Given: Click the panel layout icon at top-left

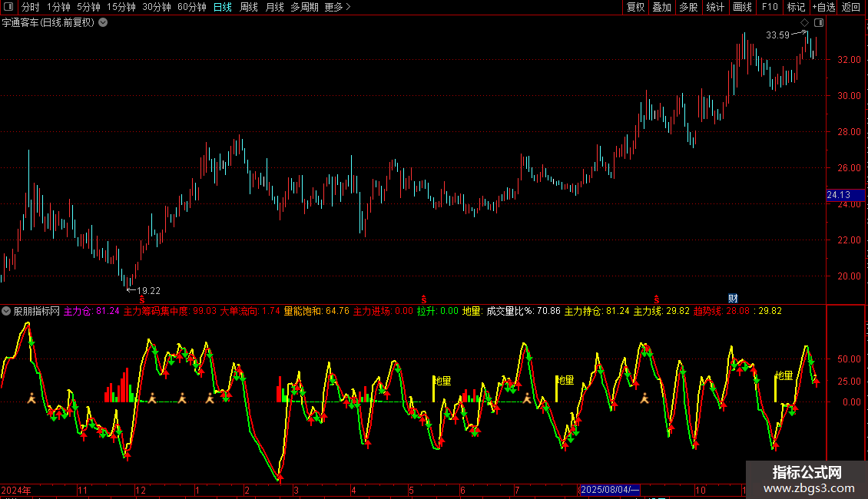Looking at the screenshot, I should point(8,7).
